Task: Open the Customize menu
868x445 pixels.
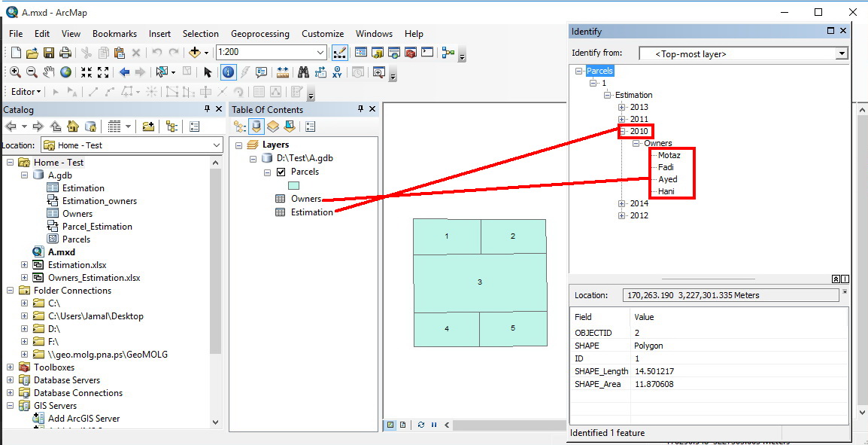Action: [x=323, y=34]
